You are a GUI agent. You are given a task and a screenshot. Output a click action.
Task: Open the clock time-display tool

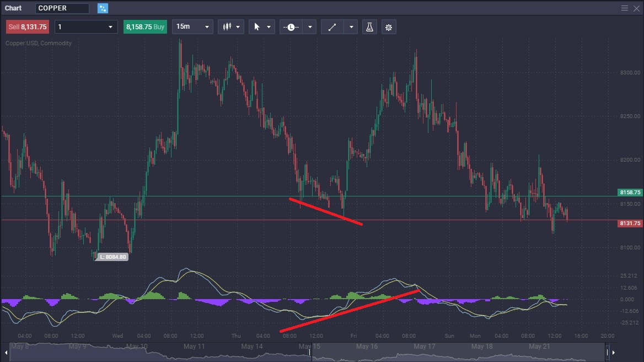point(291,26)
